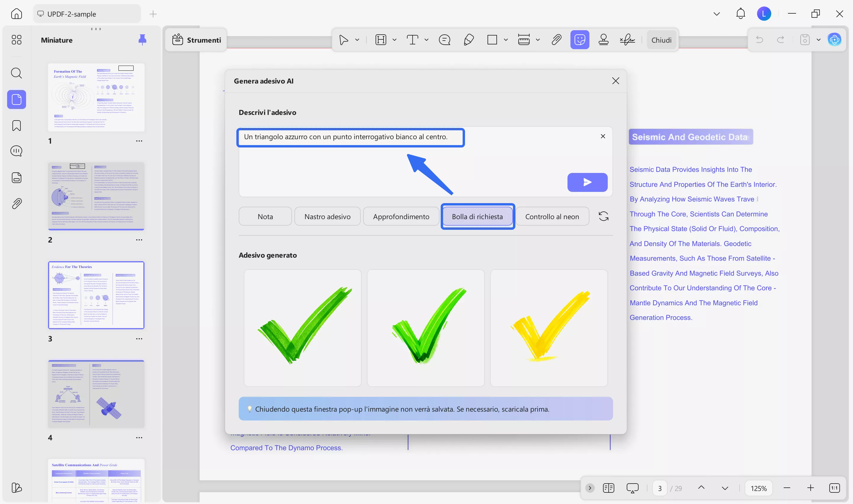This screenshot has width=853, height=504.
Task: Click the Chiudi button
Action: pyautogui.click(x=661, y=40)
